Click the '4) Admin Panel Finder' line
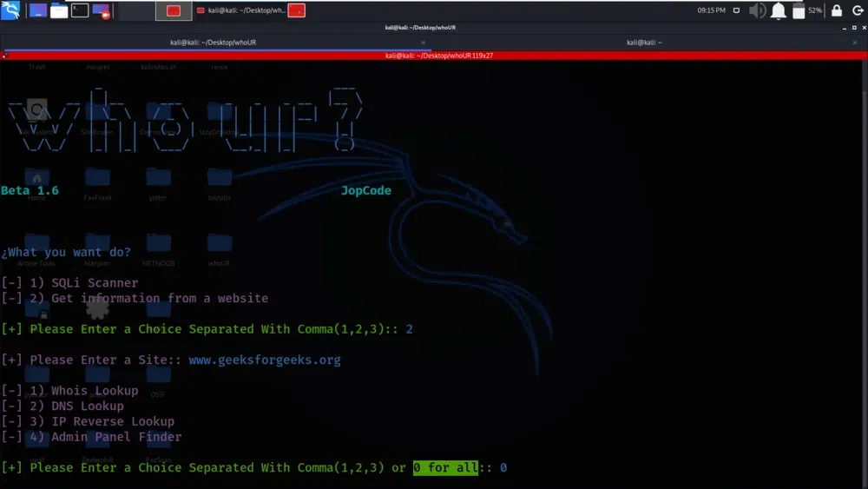The image size is (868, 489). pos(91,437)
